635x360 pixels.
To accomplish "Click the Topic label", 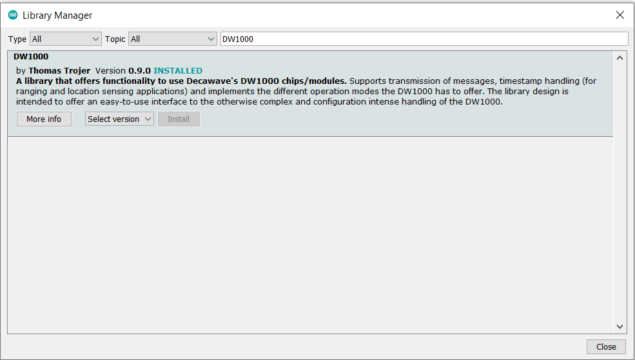I will [x=115, y=39].
